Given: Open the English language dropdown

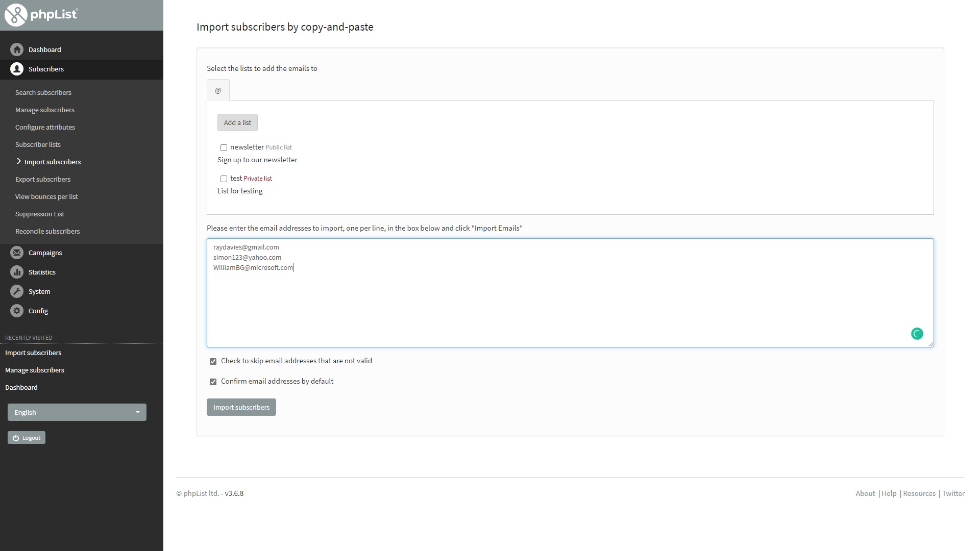Looking at the screenshot, I should (77, 412).
